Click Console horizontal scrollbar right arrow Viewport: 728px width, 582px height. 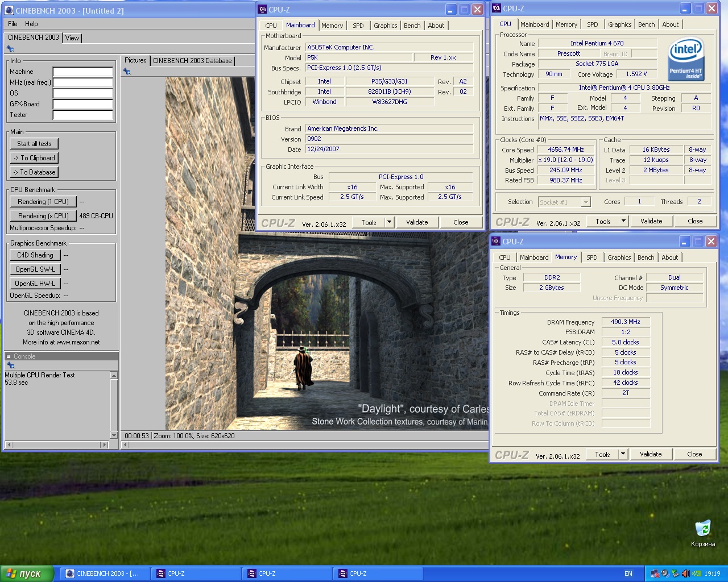pos(104,444)
